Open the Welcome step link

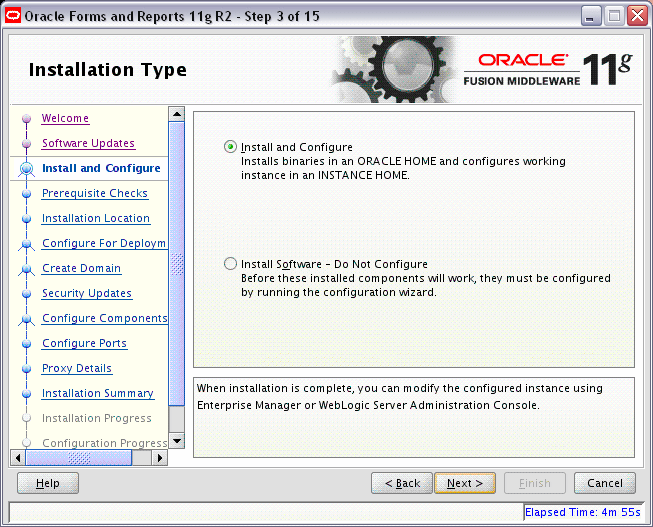(x=65, y=118)
